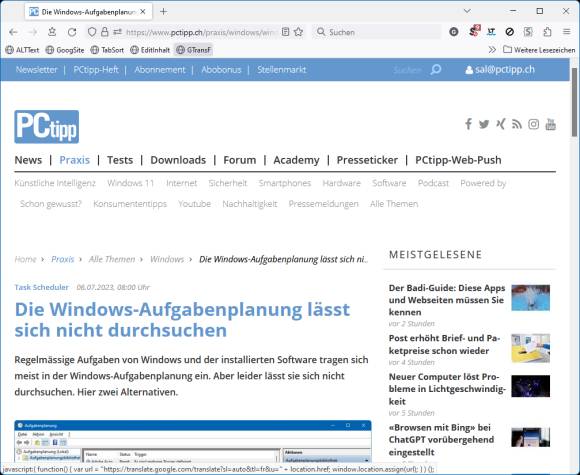Run the EditInhalt bookmarklet

(150, 50)
